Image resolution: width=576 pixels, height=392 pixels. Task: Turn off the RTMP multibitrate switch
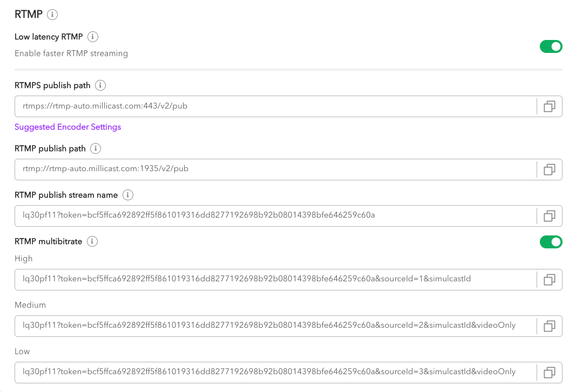[551, 242]
